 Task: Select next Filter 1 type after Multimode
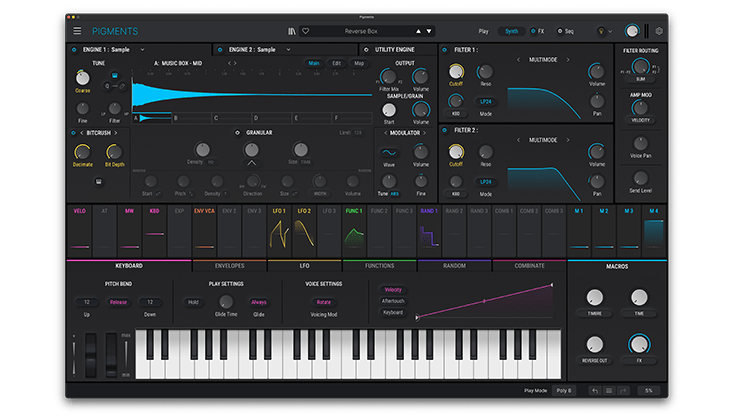tap(568, 59)
